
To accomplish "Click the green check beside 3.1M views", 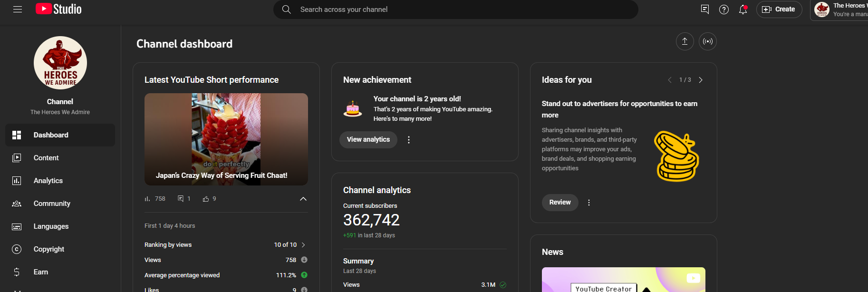I will click(x=503, y=285).
